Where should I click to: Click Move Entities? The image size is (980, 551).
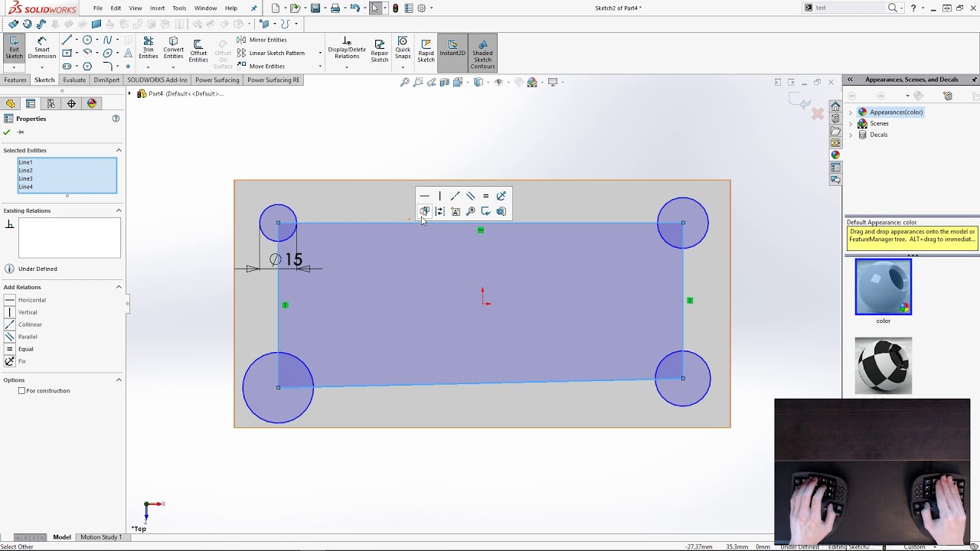tap(261, 66)
